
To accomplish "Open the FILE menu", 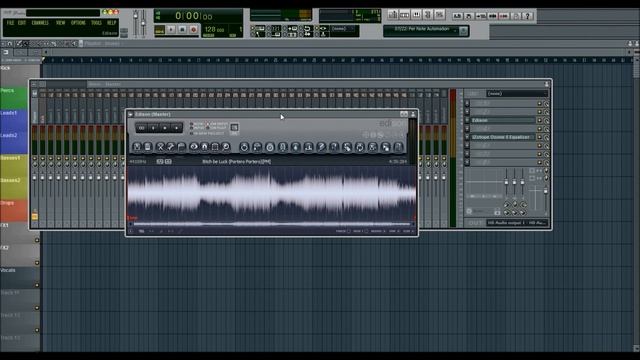I will [x=10, y=23].
